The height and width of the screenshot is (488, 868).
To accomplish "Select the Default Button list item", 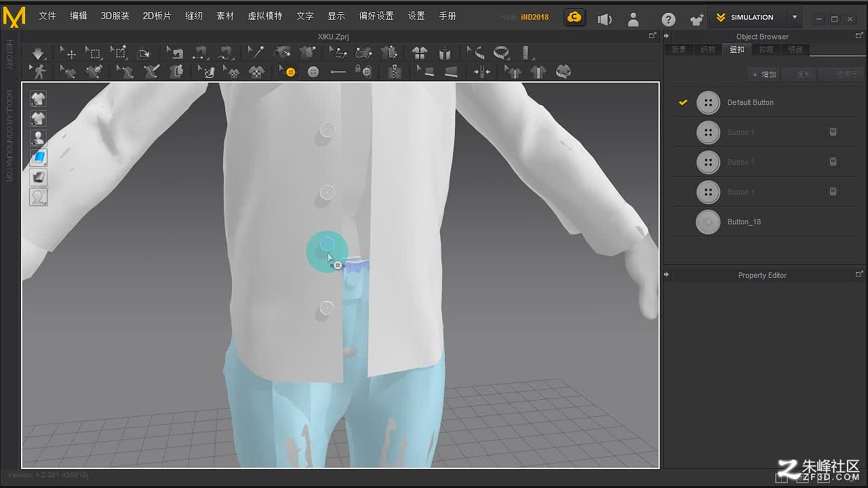I will pyautogui.click(x=765, y=102).
